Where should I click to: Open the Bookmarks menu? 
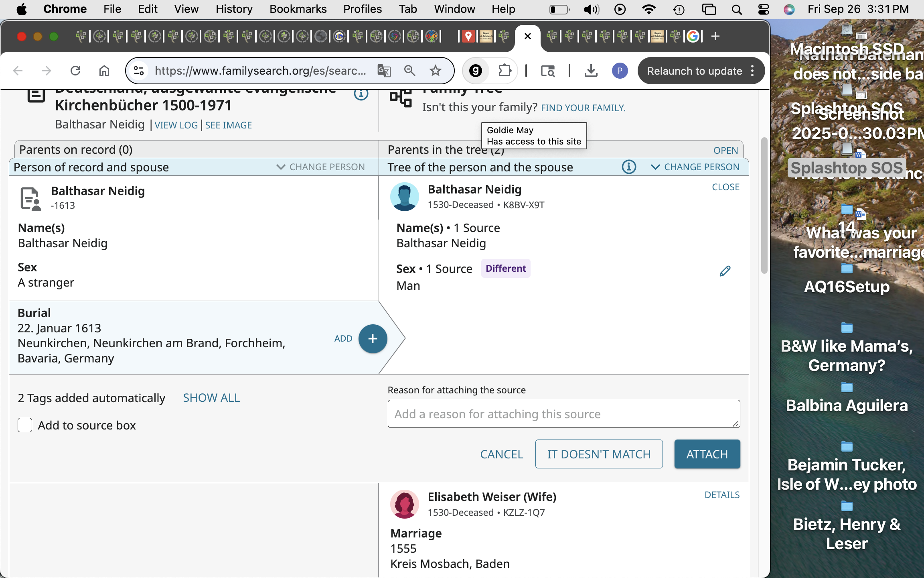(x=298, y=9)
